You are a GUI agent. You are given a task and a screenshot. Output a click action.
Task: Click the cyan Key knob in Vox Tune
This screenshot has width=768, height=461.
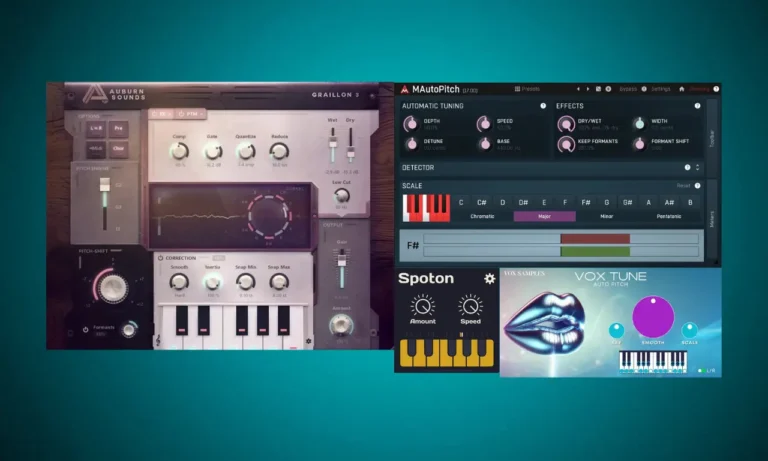click(617, 331)
